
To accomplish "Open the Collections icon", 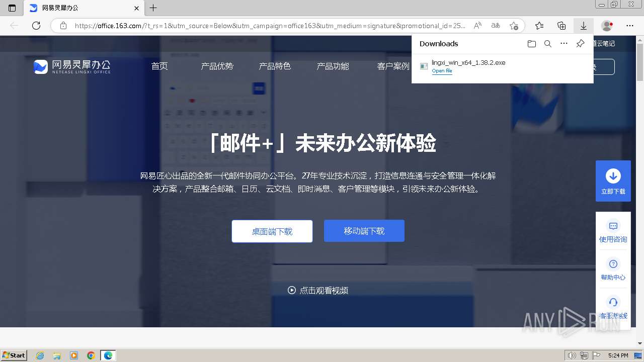I will pos(561,26).
